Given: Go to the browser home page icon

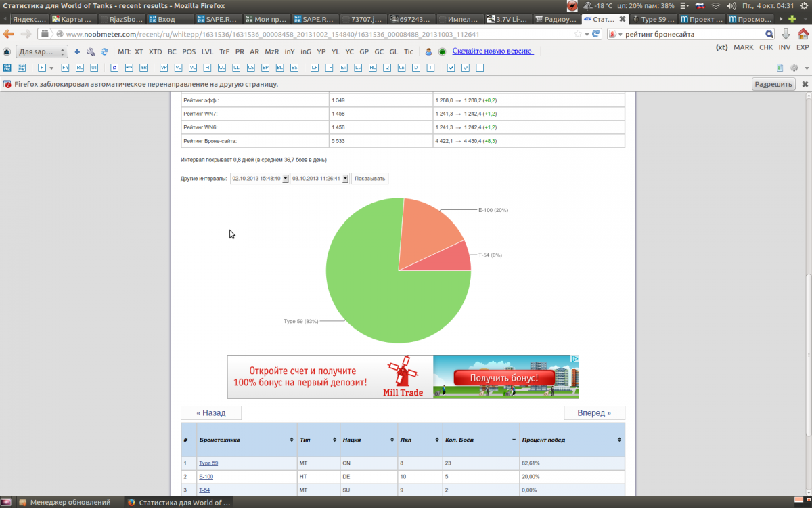Looking at the screenshot, I should [x=802, y=34].
